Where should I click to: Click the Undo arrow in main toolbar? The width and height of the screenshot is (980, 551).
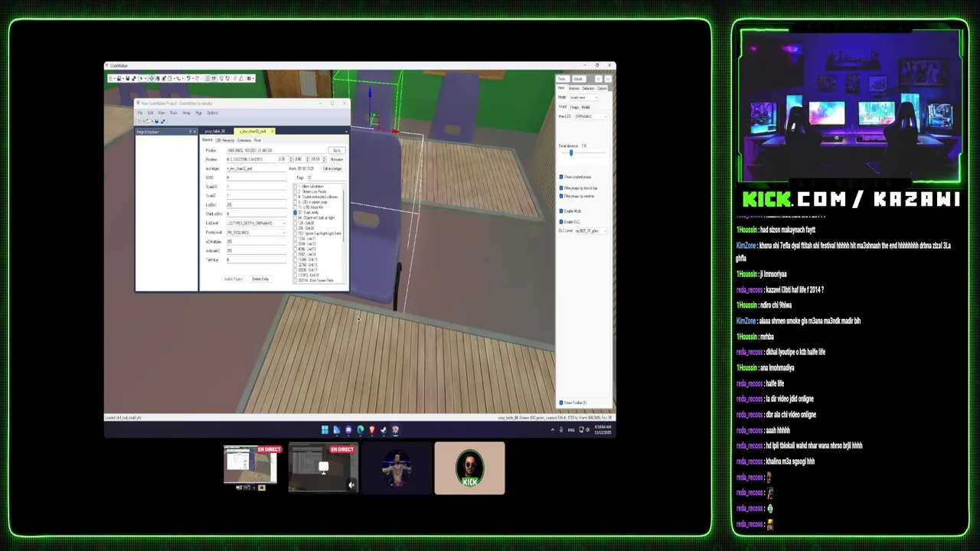188,78
